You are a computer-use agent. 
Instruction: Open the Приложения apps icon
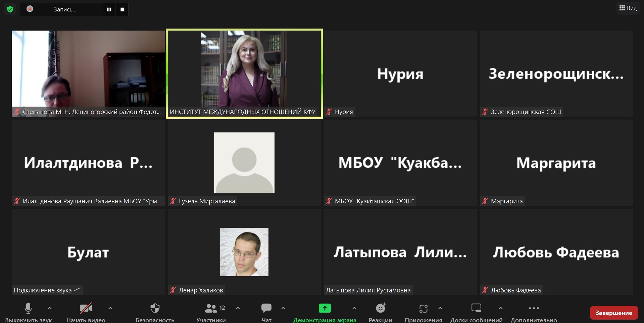tap(423, 308)
